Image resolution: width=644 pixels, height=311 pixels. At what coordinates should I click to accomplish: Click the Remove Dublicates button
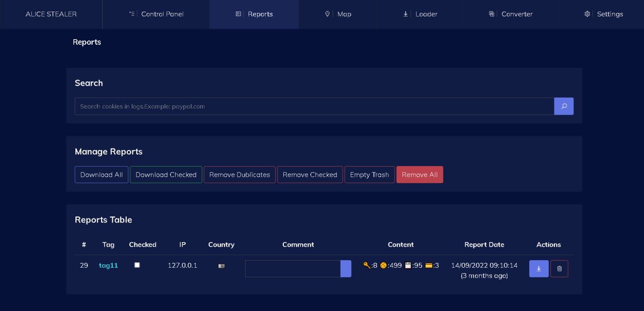[x=239, y=175]
